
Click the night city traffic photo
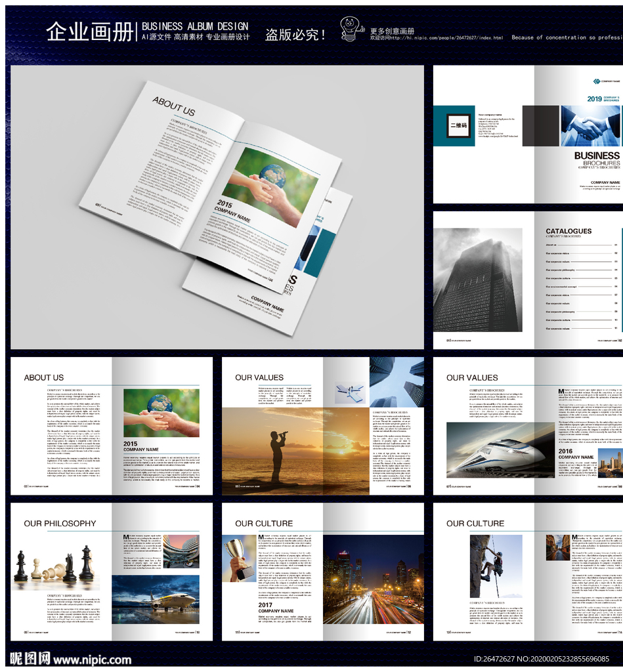click(374, 579)
